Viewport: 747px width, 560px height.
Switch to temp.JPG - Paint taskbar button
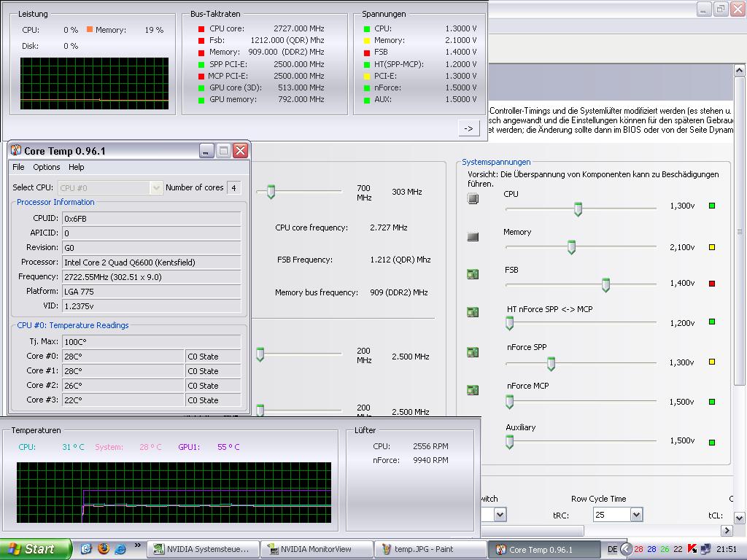point(430,549)
